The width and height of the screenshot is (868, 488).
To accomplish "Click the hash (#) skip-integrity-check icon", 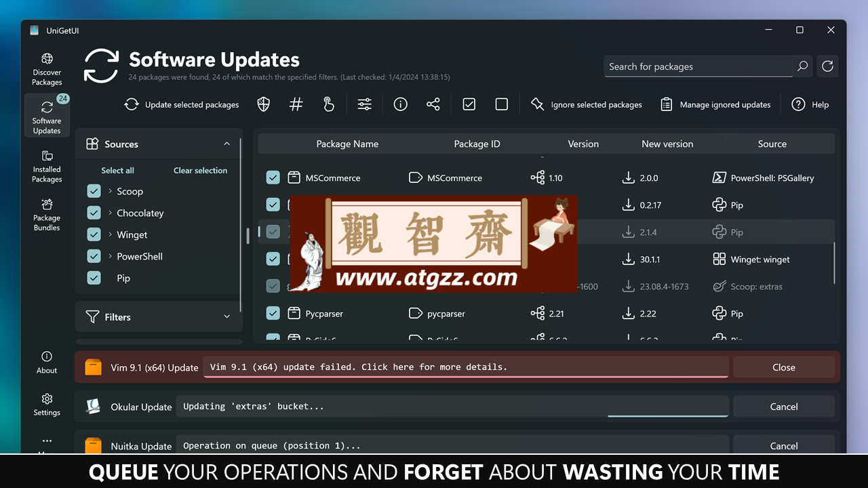I will point(296,104).
